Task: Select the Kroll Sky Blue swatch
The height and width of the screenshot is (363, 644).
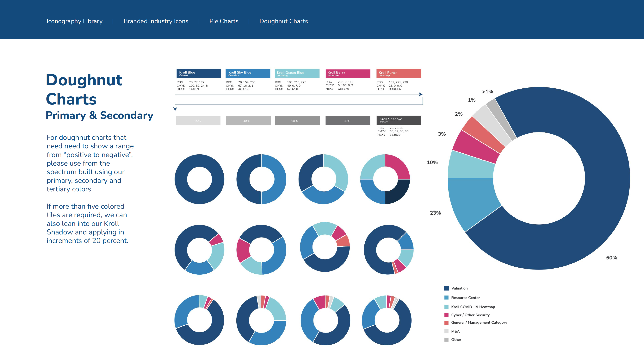Action: pos(248,73)
